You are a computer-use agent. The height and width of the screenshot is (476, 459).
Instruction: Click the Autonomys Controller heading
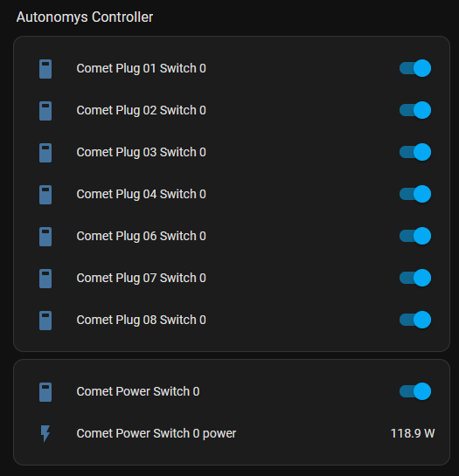pyautogui.click(x=85, y=17)
